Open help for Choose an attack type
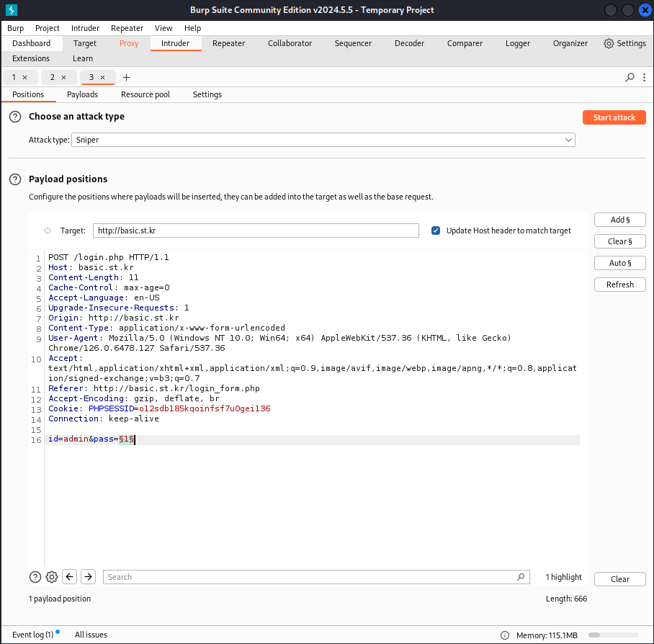 pyautogui.click(x=15, y=117)
